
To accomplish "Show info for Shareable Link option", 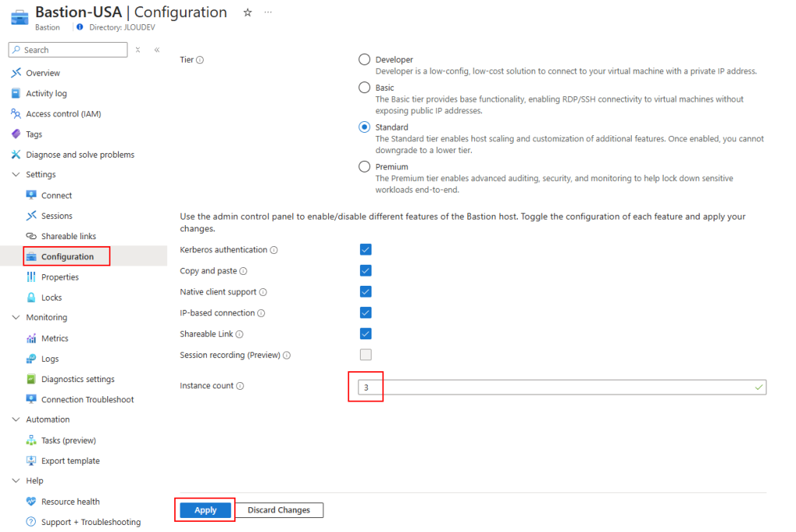I will click(239, 334).
